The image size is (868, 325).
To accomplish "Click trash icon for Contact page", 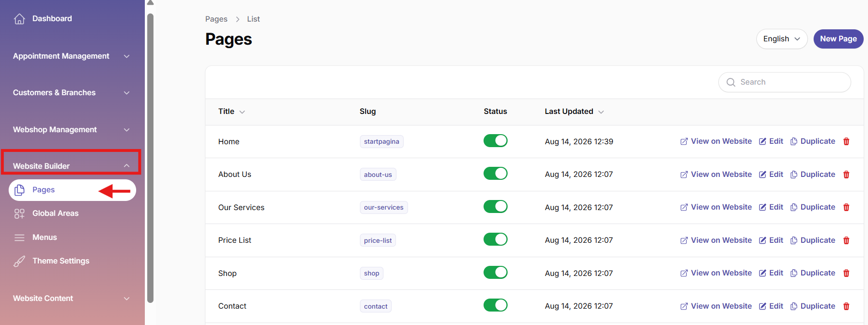I will point(846,306).
